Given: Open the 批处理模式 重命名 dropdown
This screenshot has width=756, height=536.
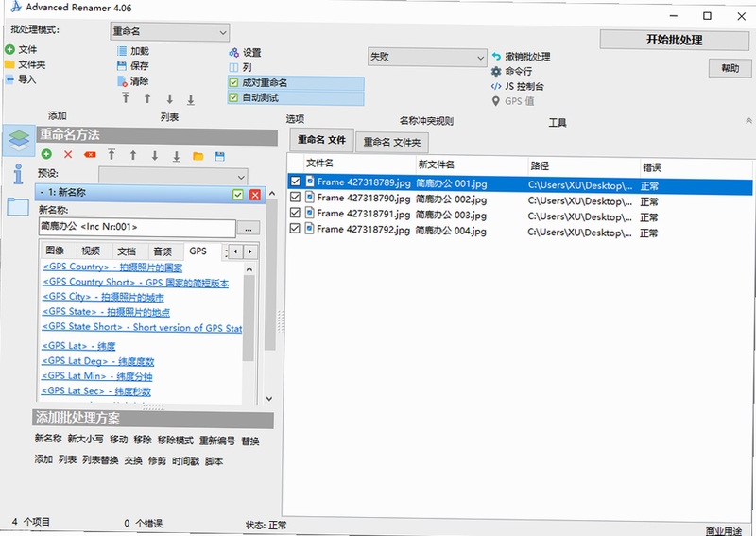Looking at the screenshot, I should (170, 32).
